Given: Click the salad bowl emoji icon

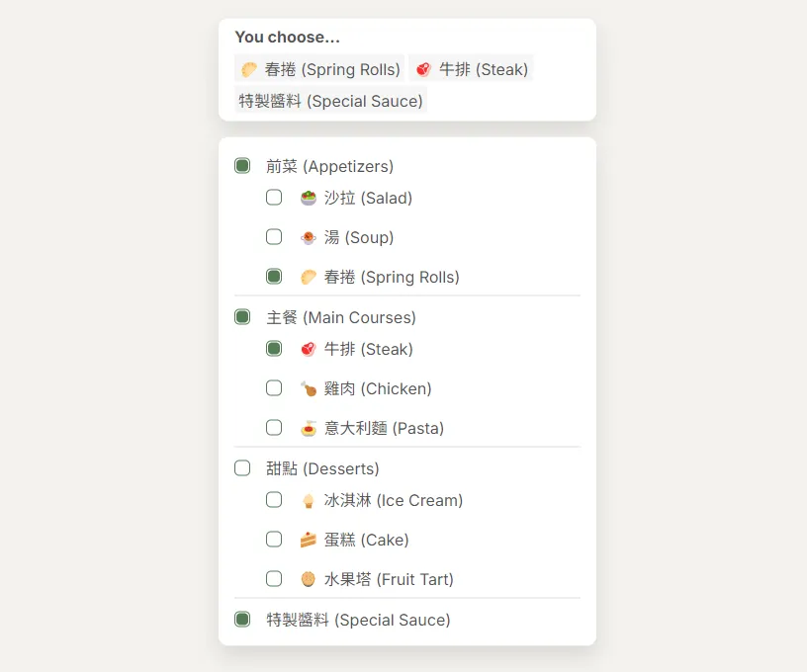Looking at the screenshot, I should [x=309, y=198].
